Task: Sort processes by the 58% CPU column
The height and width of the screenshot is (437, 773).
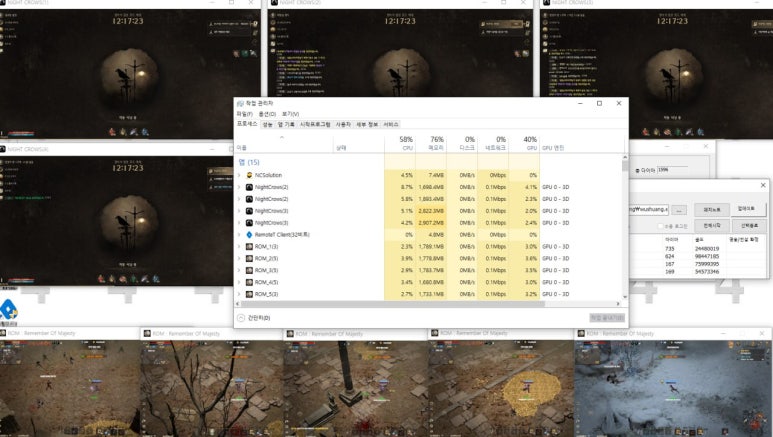Action: pyautogui.click(x=400, y=143)
